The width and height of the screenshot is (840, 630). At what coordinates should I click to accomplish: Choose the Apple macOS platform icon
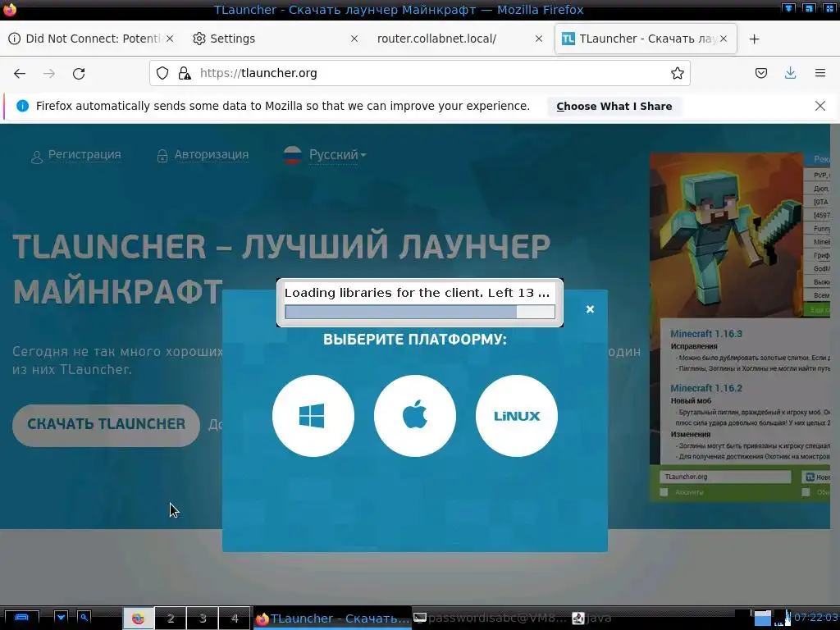click(414, 416)
